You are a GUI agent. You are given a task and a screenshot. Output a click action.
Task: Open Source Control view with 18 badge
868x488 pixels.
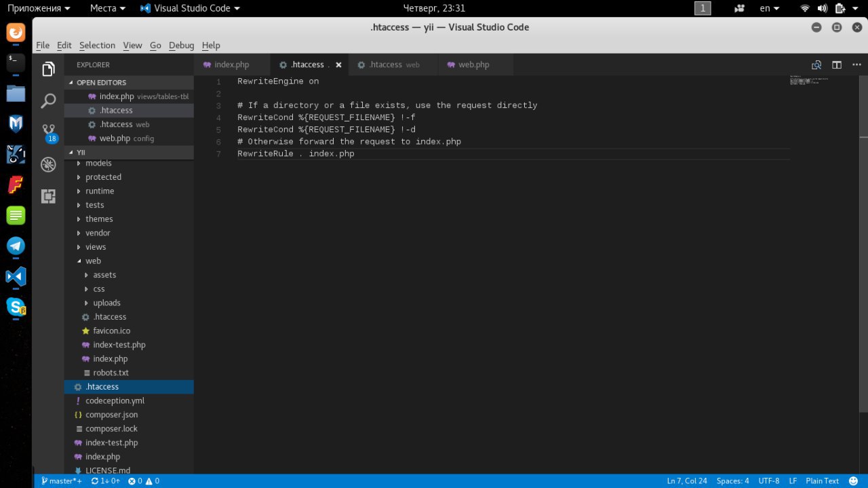(48, 132)
